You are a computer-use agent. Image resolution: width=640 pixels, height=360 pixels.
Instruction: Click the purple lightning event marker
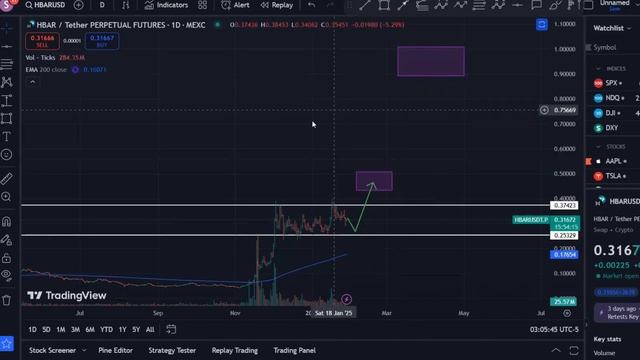(x=346, y=299)
